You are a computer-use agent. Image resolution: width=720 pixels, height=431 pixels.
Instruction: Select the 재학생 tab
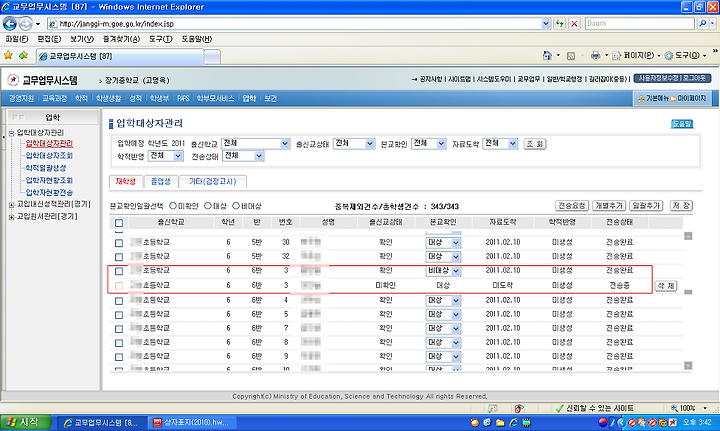[126, 182]
